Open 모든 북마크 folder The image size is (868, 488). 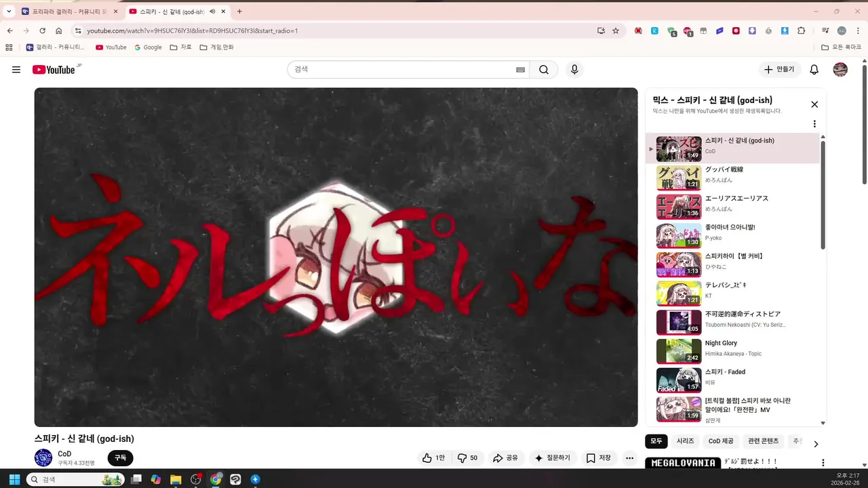pos(840,47)
